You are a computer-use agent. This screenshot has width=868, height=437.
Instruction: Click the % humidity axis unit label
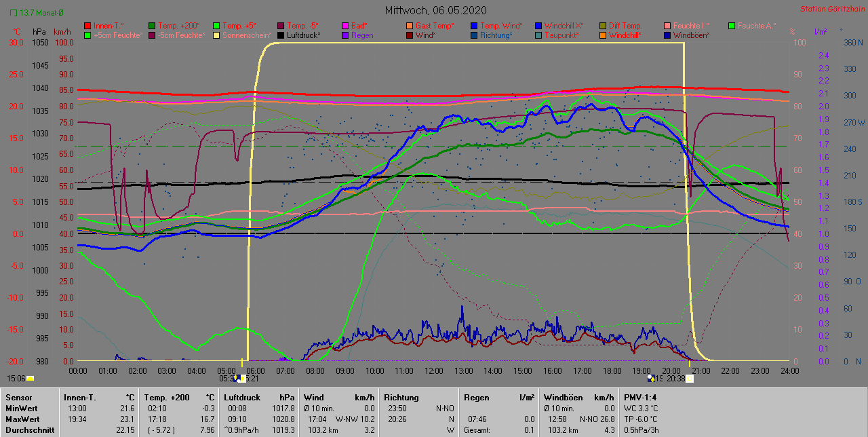point(792,32)
